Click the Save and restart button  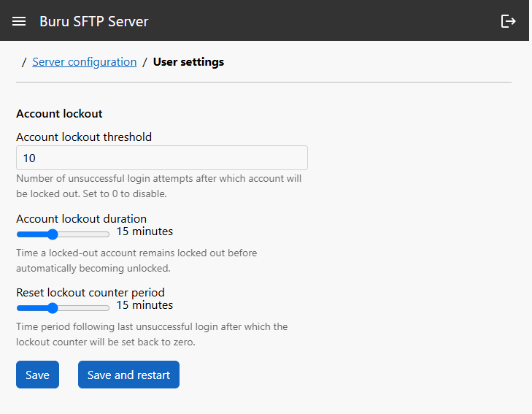point(128,375)
